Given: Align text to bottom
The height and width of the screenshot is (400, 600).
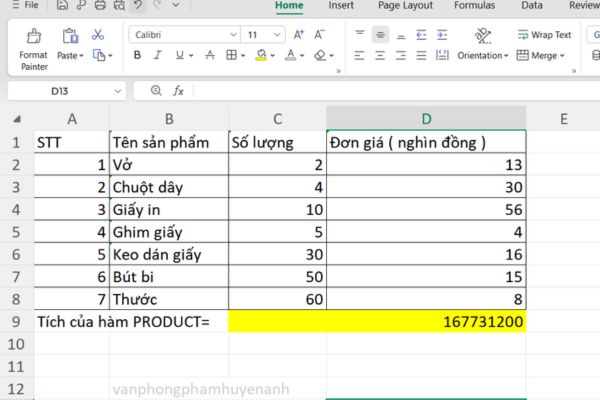Looking at the screenshot, I should [401, 36].
